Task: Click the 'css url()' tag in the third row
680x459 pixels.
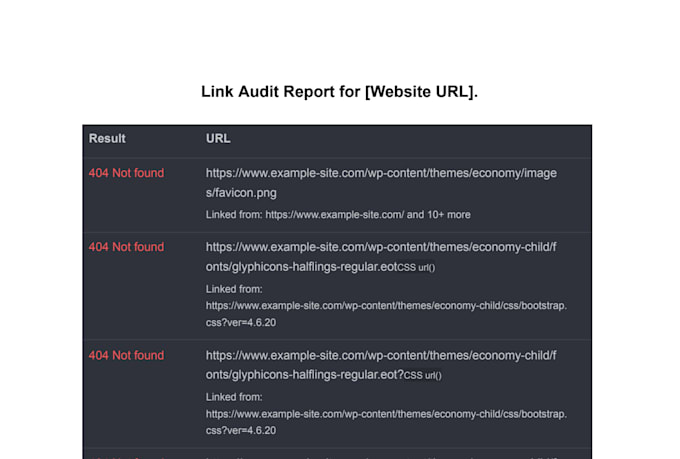Action: [x=423, y=375]
